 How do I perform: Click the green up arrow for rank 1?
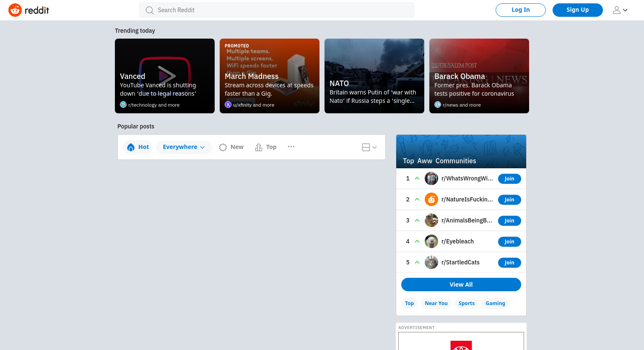point(417,178)
